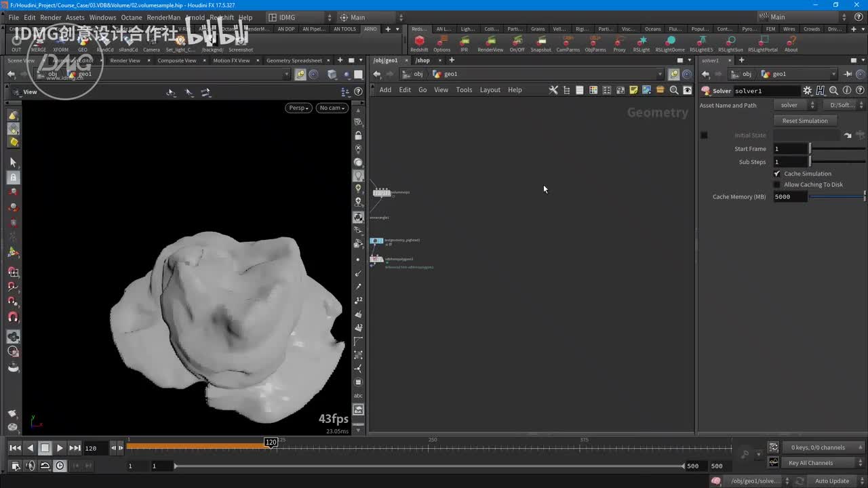The image size is (868, 488).
Task: Toggle the Initial State checkbox
Action: tap(704, 135)
